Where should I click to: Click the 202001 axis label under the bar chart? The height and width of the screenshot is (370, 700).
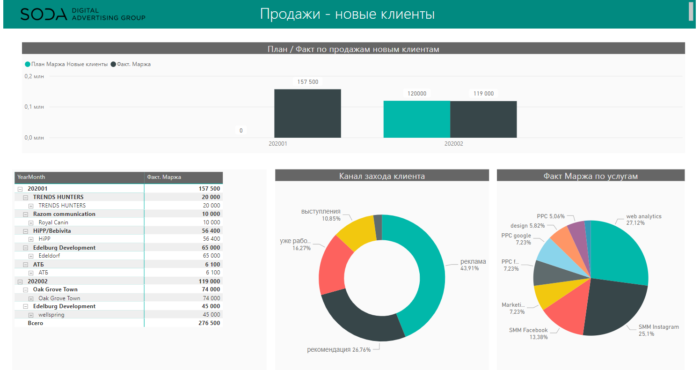click(x=278, y=144)
